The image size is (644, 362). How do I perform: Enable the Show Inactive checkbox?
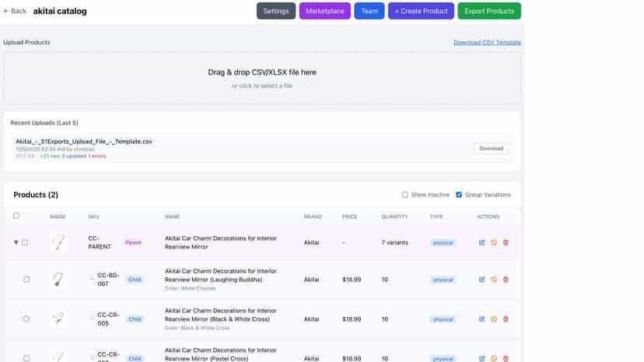[x=405, y=194]
